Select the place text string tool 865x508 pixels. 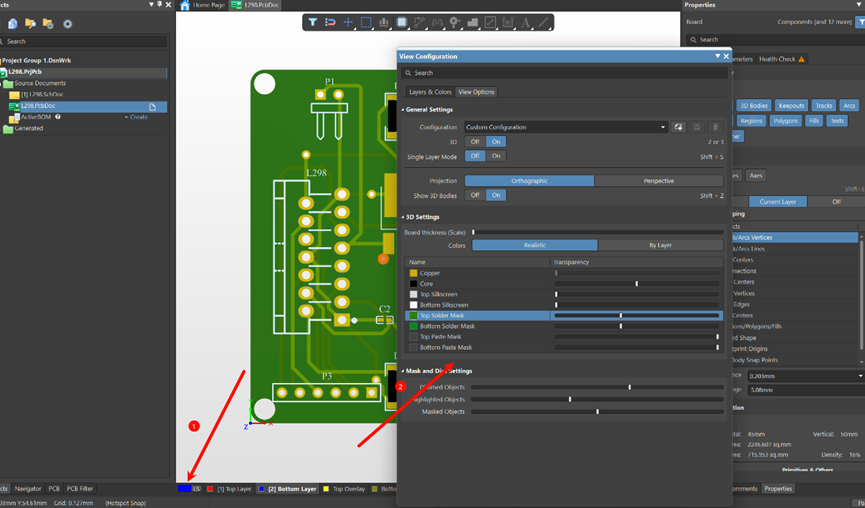coord(526,23)
